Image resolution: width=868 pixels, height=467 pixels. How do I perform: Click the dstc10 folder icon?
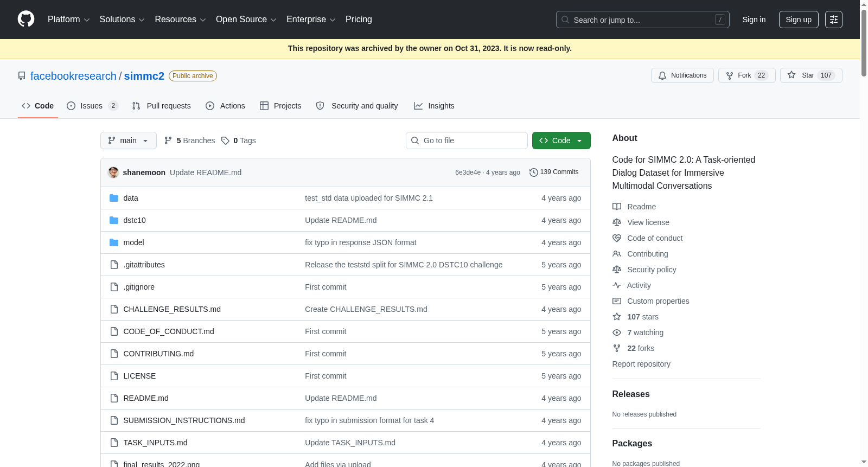[114, 220]
